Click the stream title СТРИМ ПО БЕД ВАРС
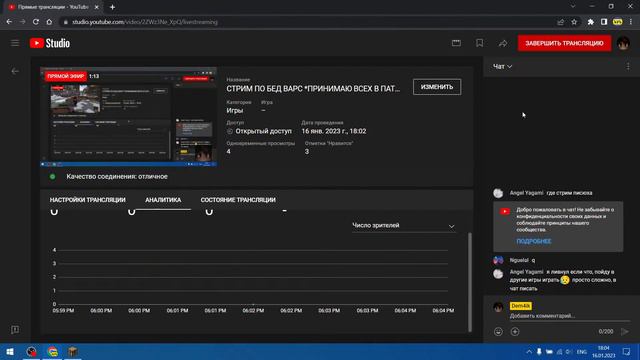Image resolution: width=640 pixels, height=360 pixels. tap(313, 89)
